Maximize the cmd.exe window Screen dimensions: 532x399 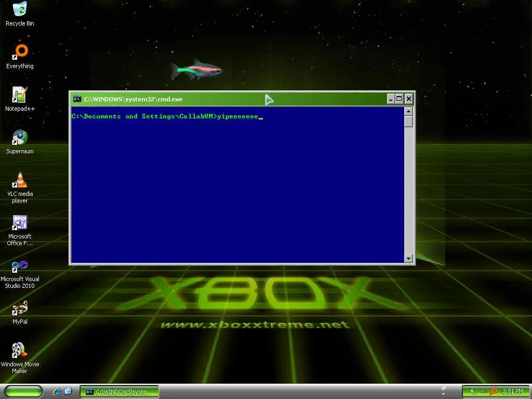[400, 99]
